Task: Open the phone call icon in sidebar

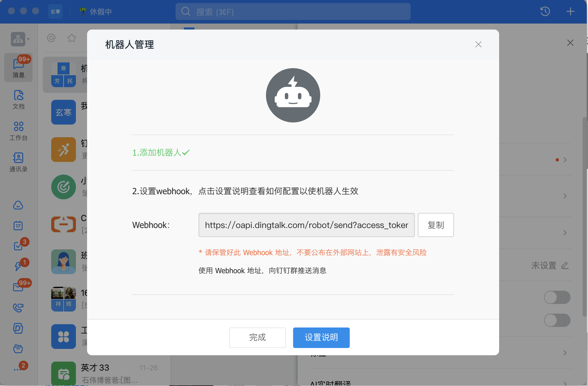Action: coord(18,308)
